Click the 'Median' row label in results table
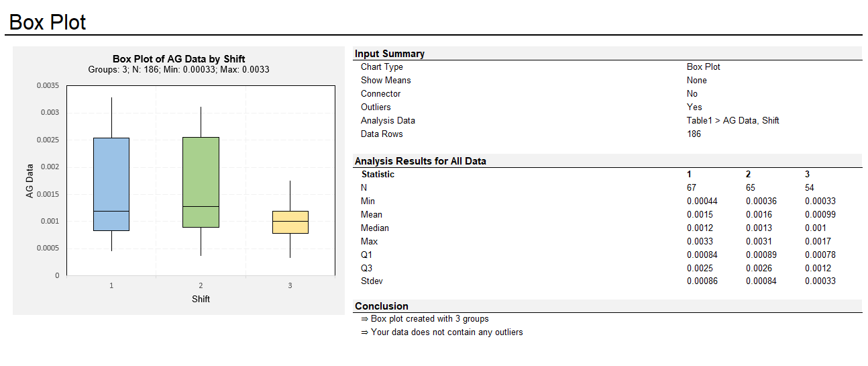Screen dimensions: 868x366 [x=374, y=228]
